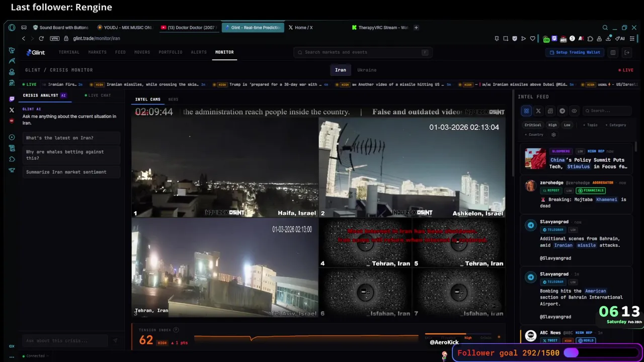Open the Feed tab in Glint nav
The width and height of the screenshot is (644, 362).
click(120, 52)
